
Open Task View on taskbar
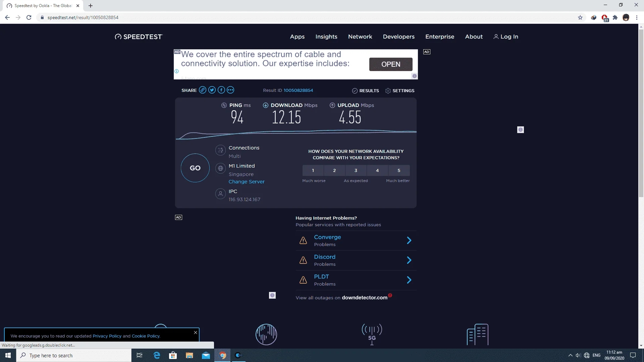[x=140, y=355]
